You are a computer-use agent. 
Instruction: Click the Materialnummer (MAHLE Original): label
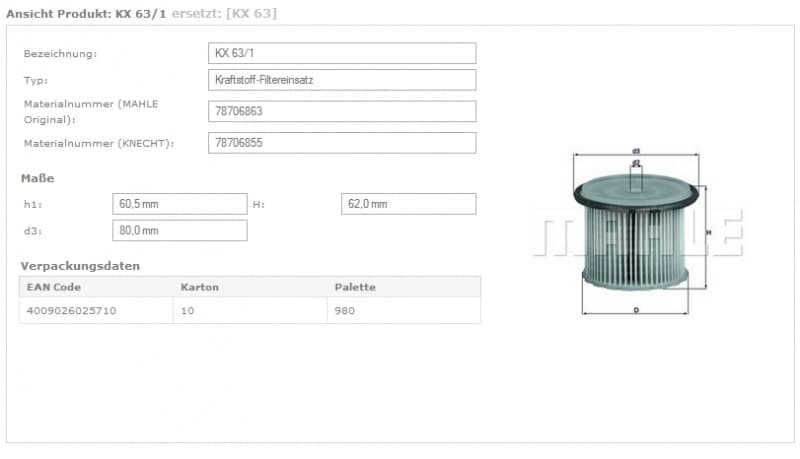pos(91,112)
